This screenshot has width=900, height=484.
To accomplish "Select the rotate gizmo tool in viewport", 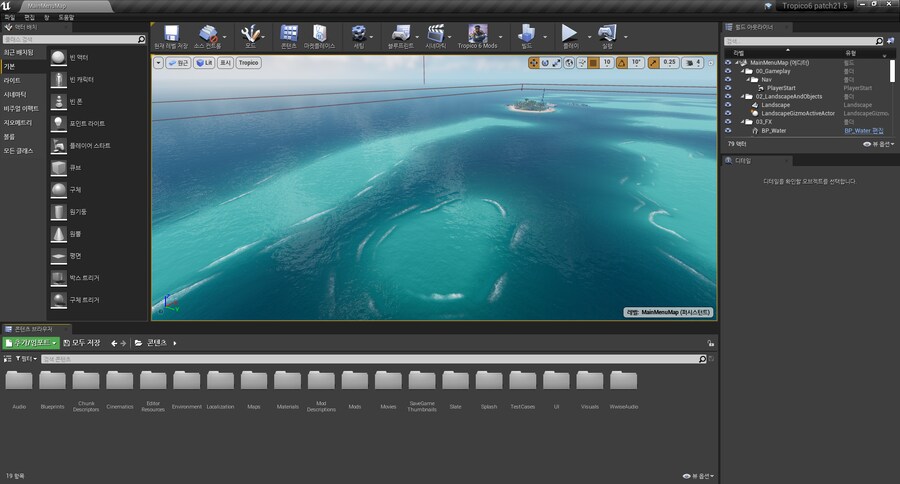I will pos(545,63).
